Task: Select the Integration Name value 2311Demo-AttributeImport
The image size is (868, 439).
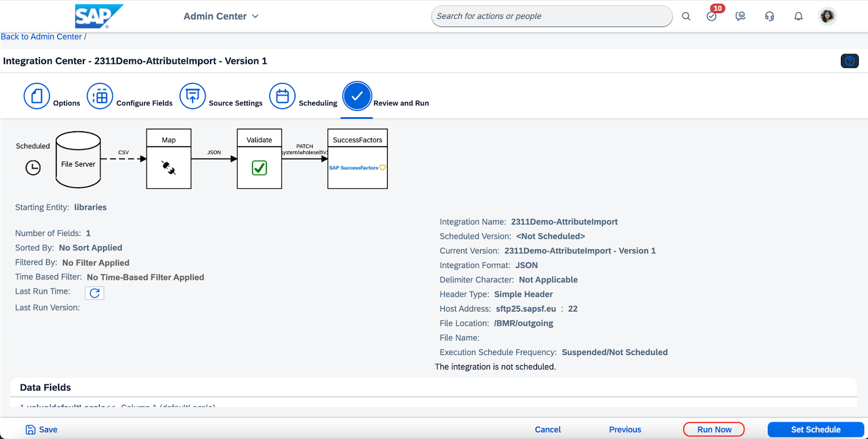Action: [564, 221]
